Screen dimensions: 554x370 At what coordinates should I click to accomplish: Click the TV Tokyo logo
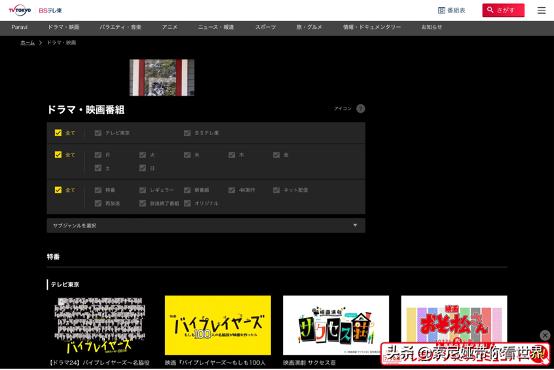[x=20, y=10]
